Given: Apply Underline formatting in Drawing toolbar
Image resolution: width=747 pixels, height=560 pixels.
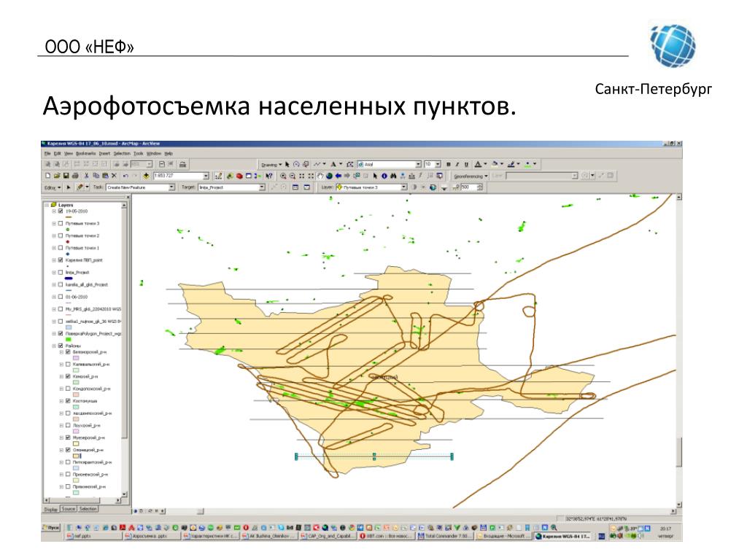Looking at the screenshot, I should tap(466, 164).
